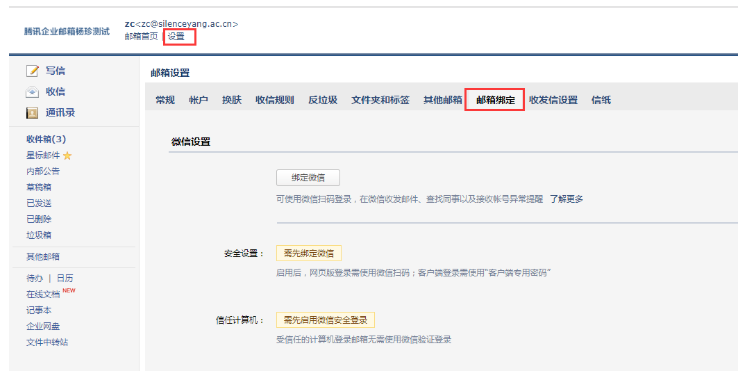
Task: Open the 垃圾箱 spam folder
Action: 39,235
